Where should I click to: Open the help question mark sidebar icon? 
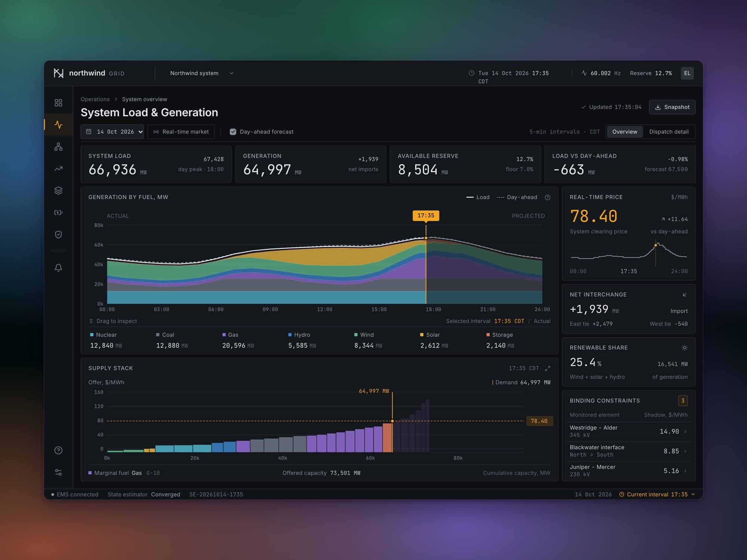coord(58,450)
